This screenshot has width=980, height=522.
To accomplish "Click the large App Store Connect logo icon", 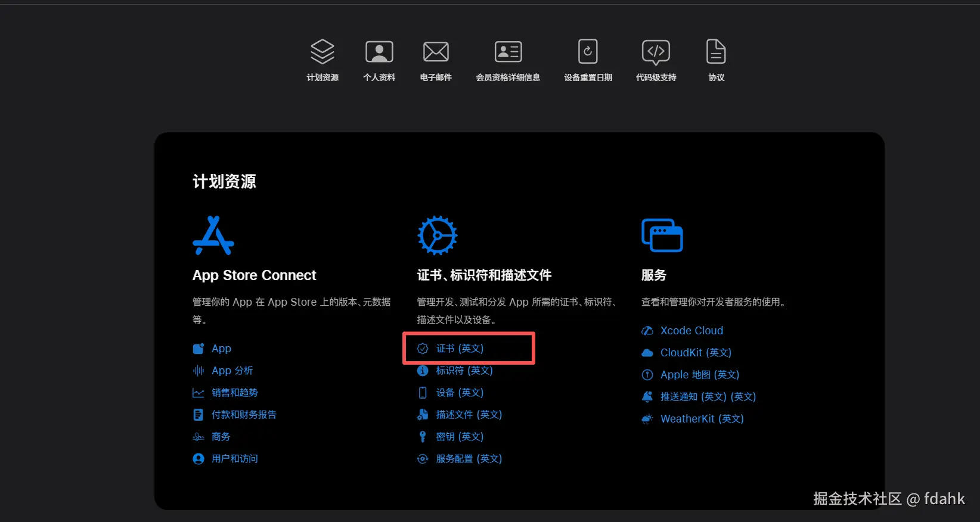I will click(213, 235).
